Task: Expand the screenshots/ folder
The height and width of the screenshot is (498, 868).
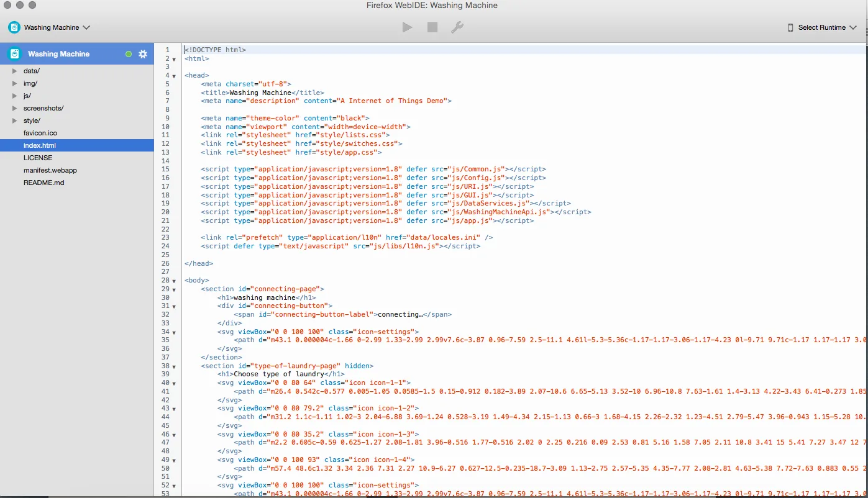Action: click(14, 108)
